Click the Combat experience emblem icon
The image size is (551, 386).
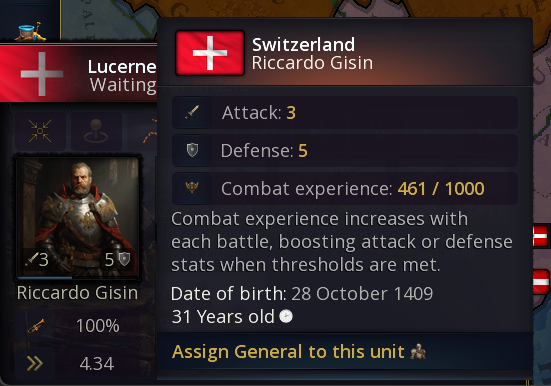pyautogui.click(x=192, y=188)
